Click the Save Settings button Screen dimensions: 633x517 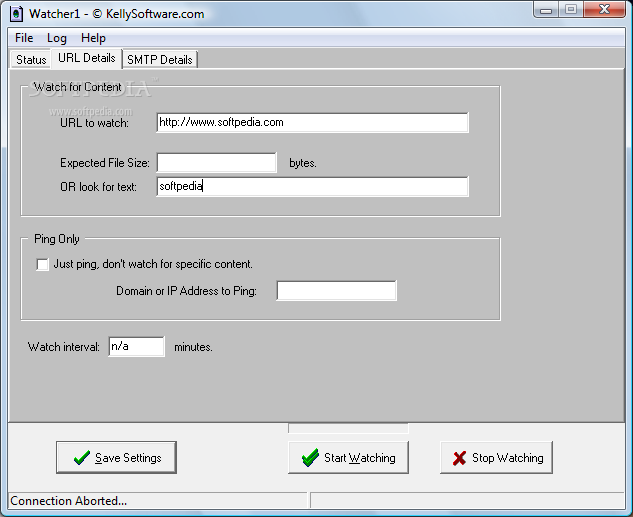tap(116, 457)
